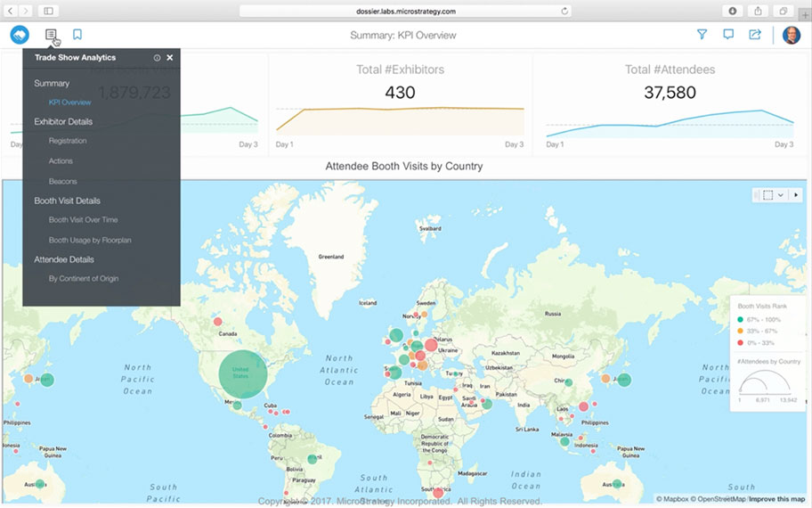
Task: Select the rectangle selection tool on map
Action: tap(767, 194)
